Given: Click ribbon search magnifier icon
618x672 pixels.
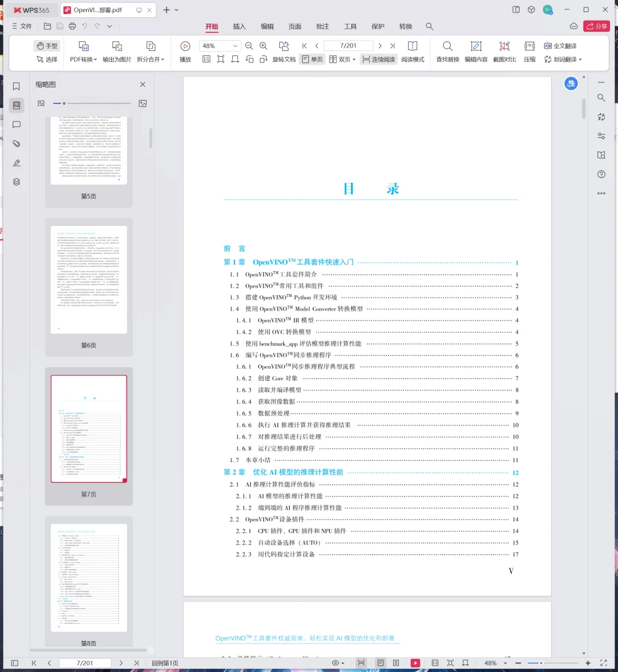Looking at the screenshot, I should click(429, 26).
